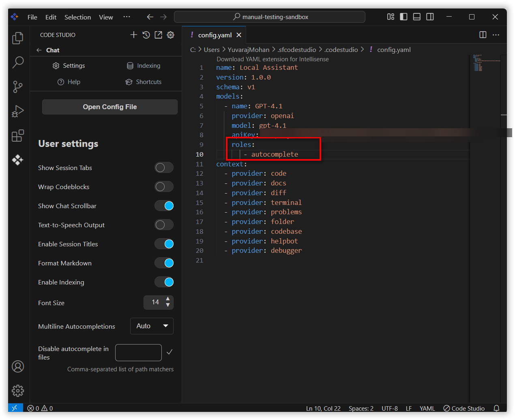Toggle the primary side bar icon
The image size is (515, 420).
(403, 17)
